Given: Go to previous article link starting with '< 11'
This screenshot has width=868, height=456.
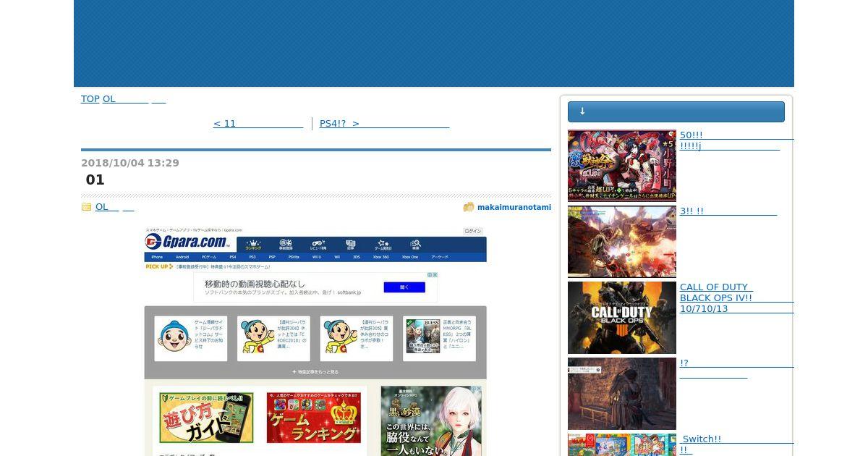Looking at the screenshot, I should click(x=258, y=124).
